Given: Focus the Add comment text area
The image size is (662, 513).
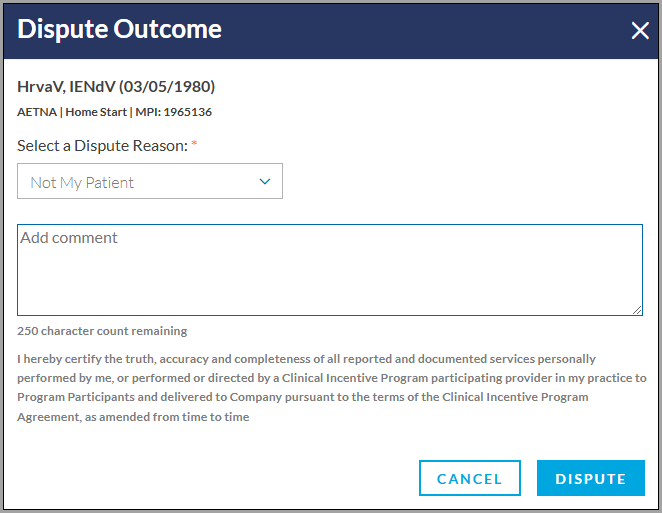Looking at the screenshot, I should pyautogui.click(x=330, y=270).
